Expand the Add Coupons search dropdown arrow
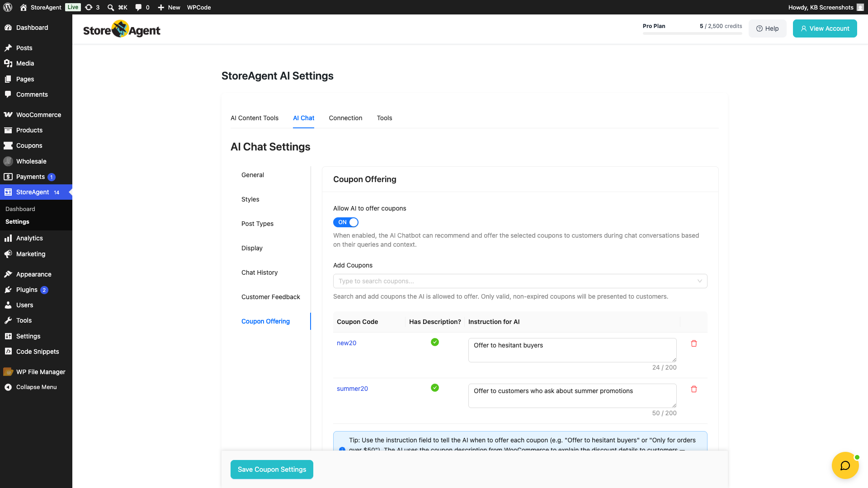 tap(699, 281)
